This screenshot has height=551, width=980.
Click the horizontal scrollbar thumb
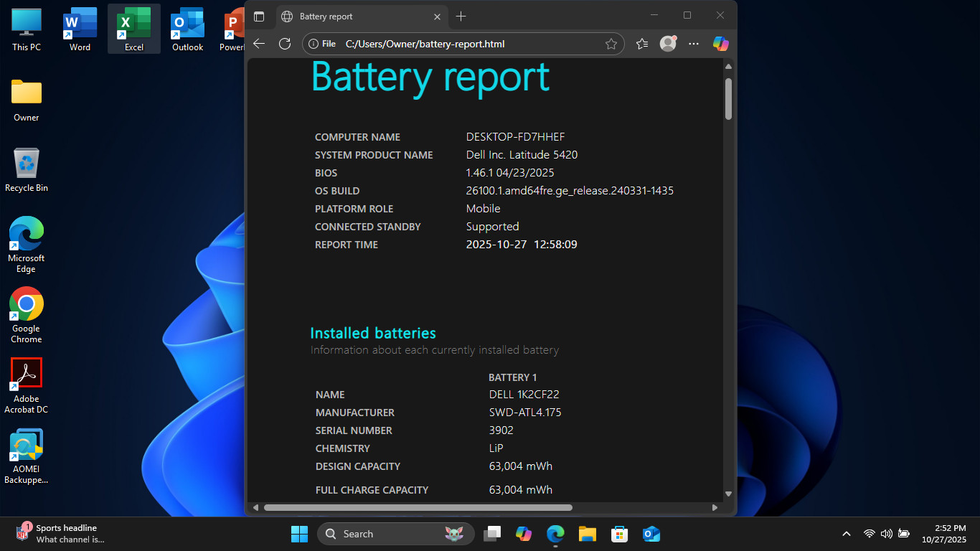coord(418,507)
